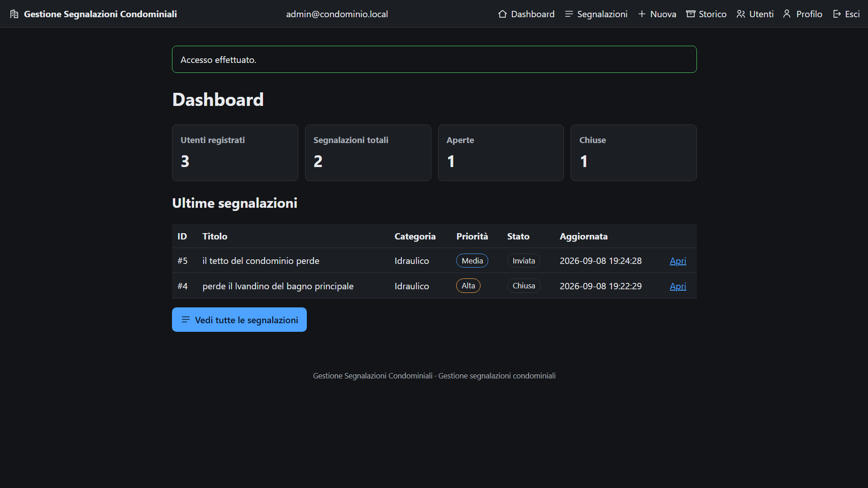Click the Dashboard house icon

point(502,14)
